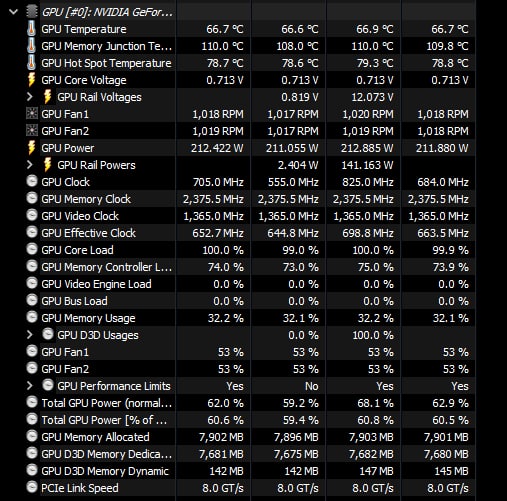This screenshot has height=501, width=507.
Task: Select the GPU Core Load label
Action: pyautogui.click(x=77, y=250)
